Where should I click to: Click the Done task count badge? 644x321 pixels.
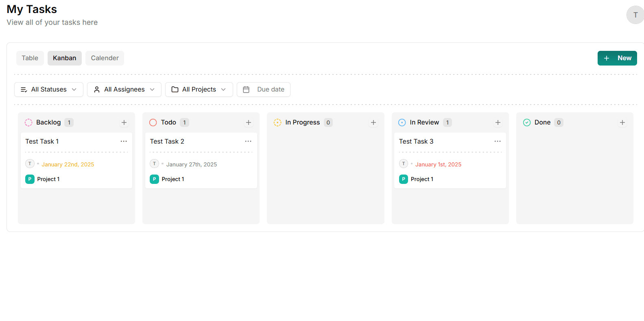(559, 122)
